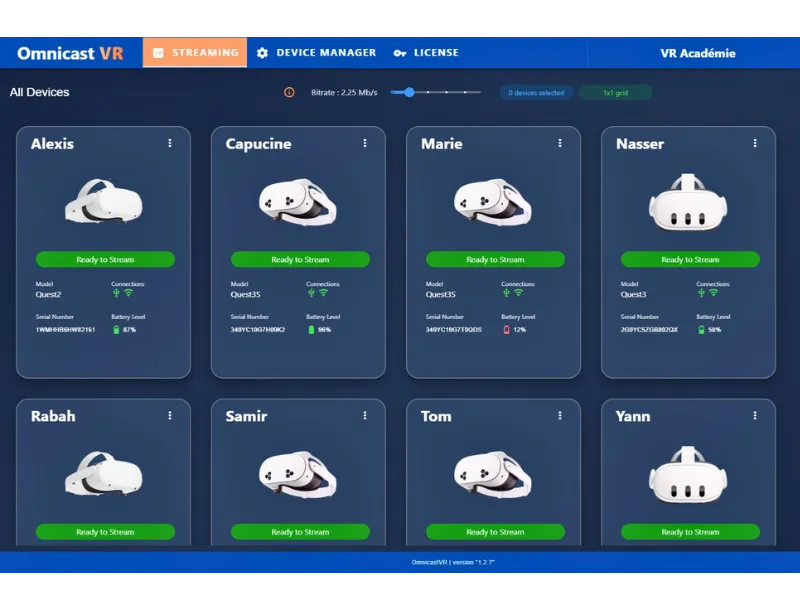Viewport: 800px width, 600px height.
Task: Click the Quest2 model value on Alexis card
Action: point(48,294)
